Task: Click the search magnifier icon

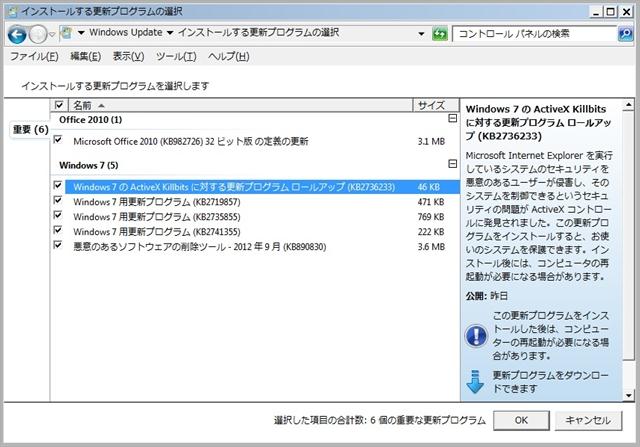Action: [x=625, y=33]
